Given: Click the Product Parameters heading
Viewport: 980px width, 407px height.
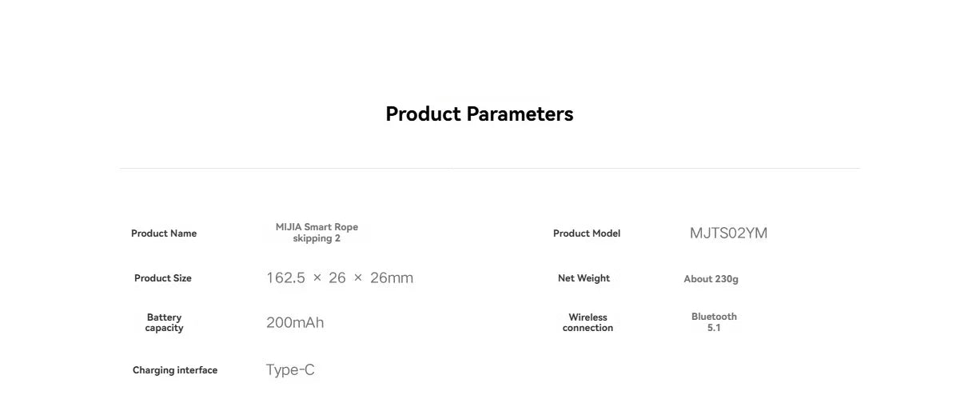Looking at the screenshot, I should 479,114.
